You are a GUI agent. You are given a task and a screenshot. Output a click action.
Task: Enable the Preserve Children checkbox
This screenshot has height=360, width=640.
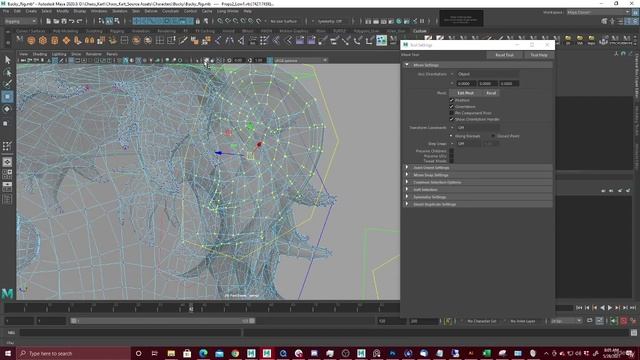pyautogui.click(x=451, y=151)
